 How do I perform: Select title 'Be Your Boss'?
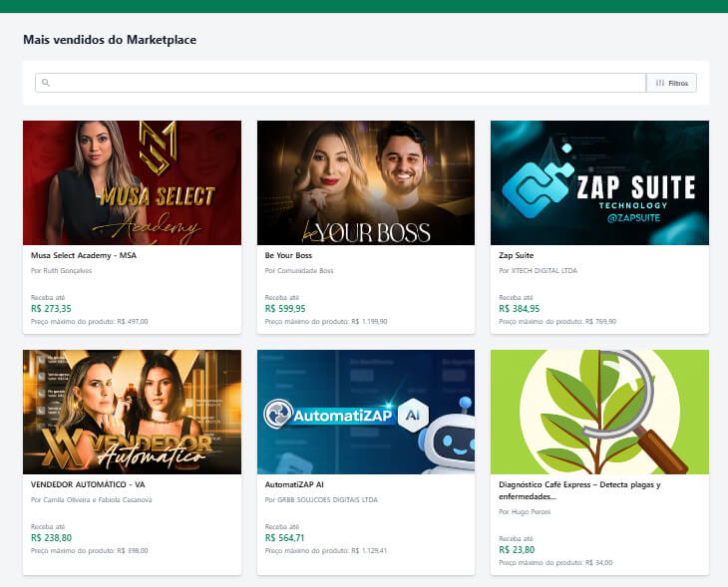click(288, 255)
